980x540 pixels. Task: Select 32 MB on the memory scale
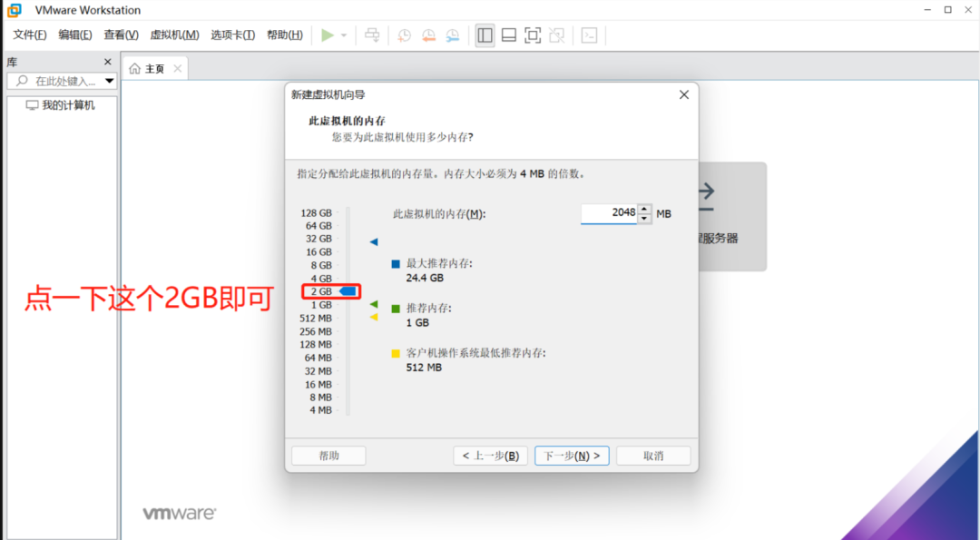tap(318, 370)
